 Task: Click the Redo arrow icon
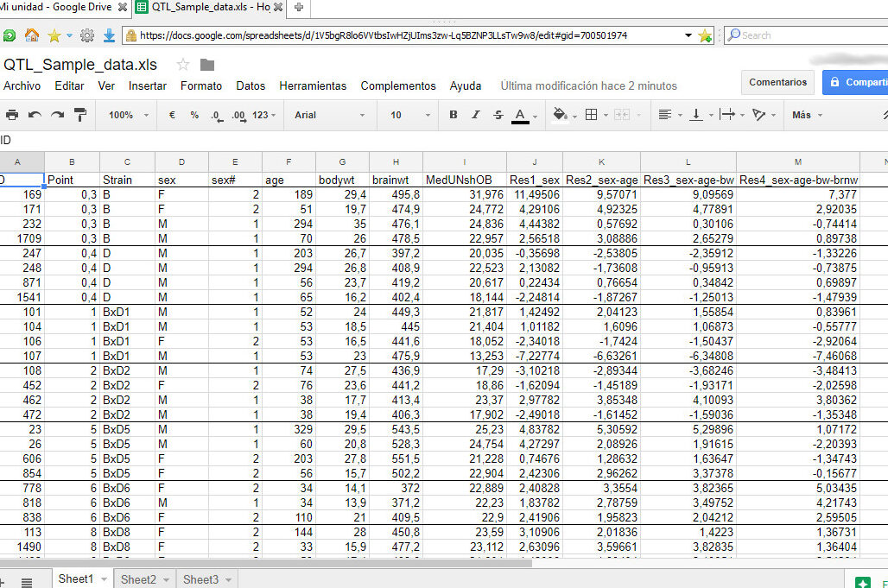point(57,115)
